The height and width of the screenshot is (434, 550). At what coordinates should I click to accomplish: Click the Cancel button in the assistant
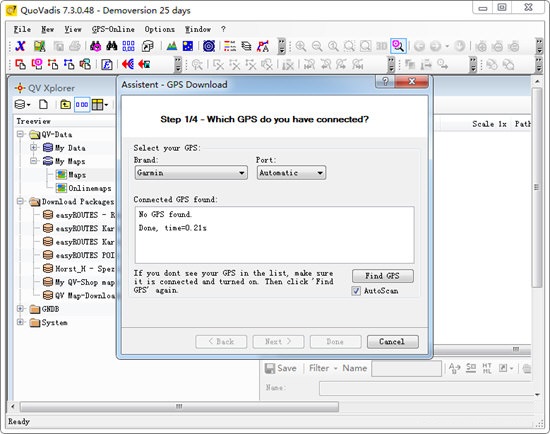(x=393, y=341)
